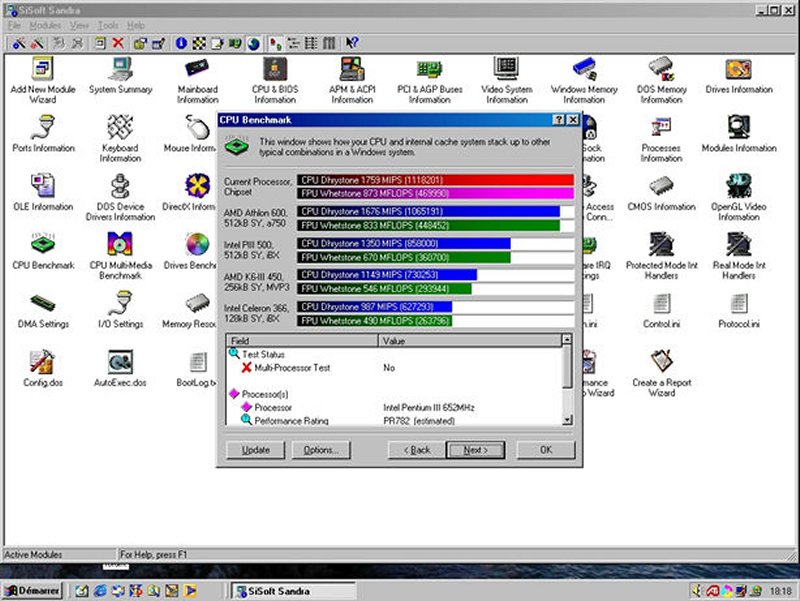
Task: Open the View menu
Action: point(79,25)
